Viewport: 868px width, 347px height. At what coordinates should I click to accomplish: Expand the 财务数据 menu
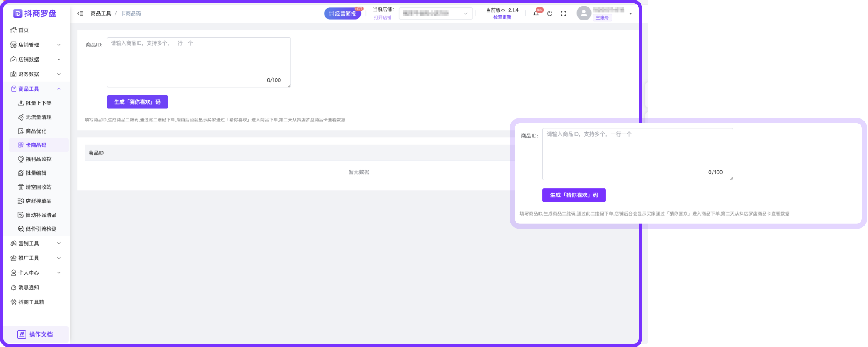36,74
